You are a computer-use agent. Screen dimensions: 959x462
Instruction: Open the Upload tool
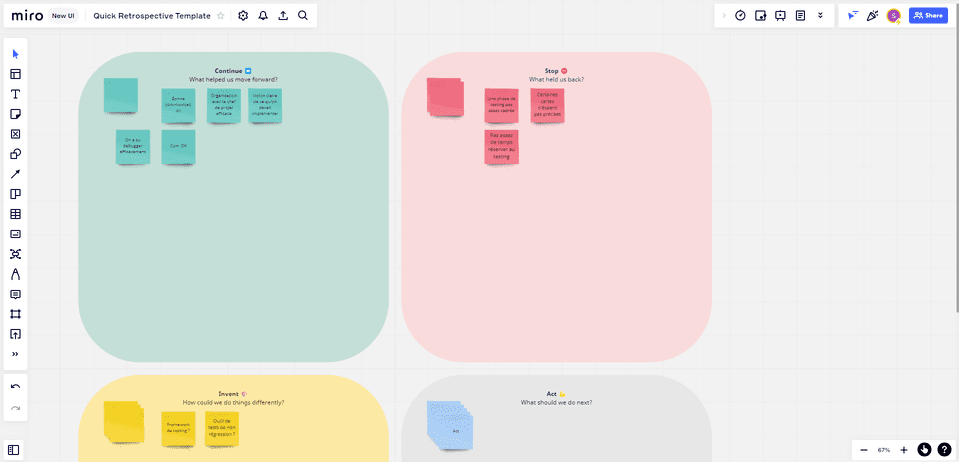16,334
